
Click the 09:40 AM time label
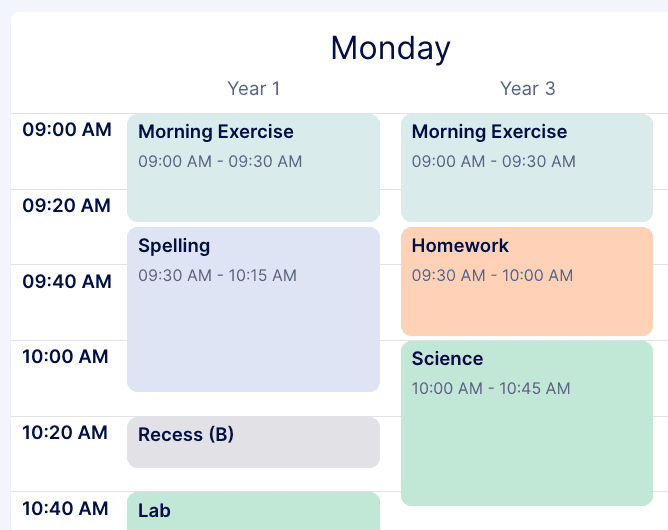click(67, 282)
